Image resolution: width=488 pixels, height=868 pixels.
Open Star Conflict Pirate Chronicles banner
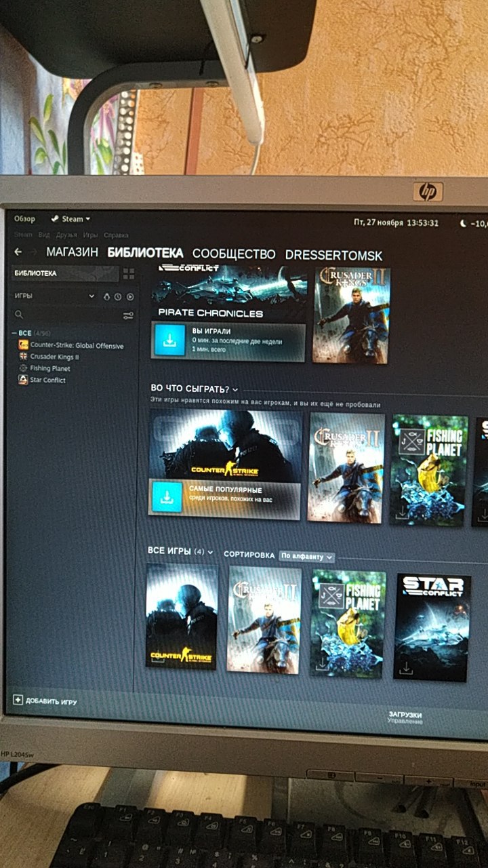point(228,293)
